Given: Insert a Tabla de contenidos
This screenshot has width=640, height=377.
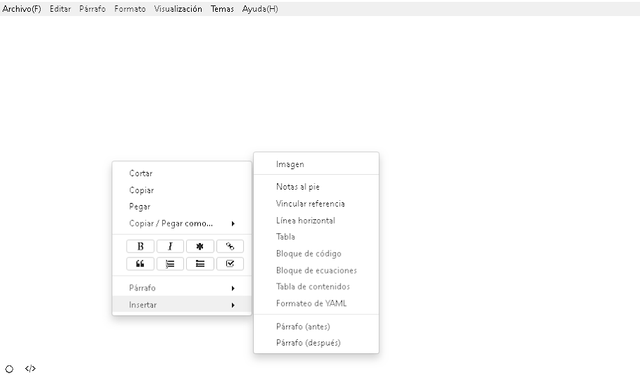Looking at the screenshot, I should pyautogui.click(x=316, y=286).
